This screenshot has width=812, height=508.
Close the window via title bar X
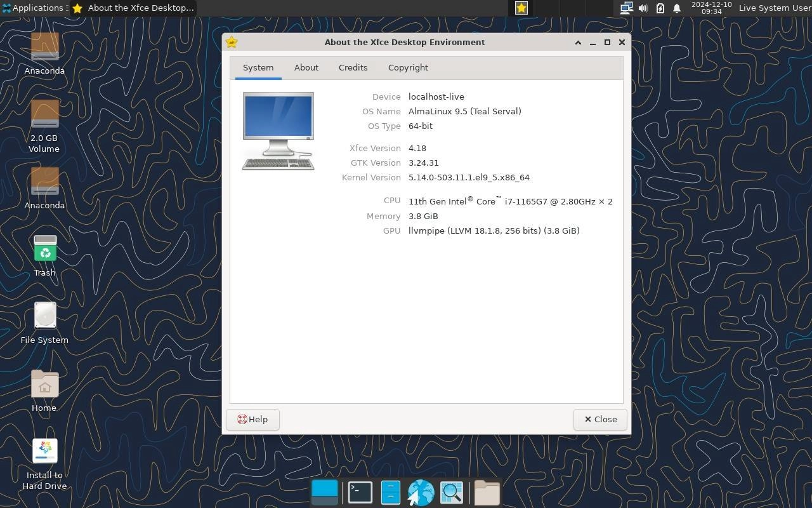tap(622, 42)
